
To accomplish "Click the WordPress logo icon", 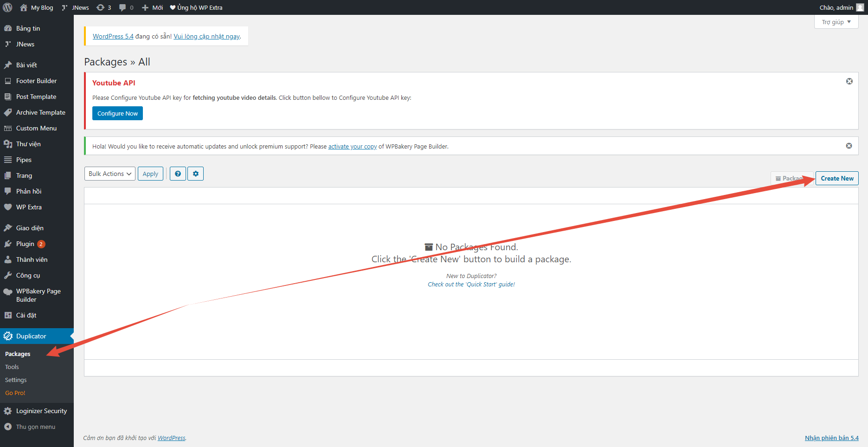I will (8, 7).
